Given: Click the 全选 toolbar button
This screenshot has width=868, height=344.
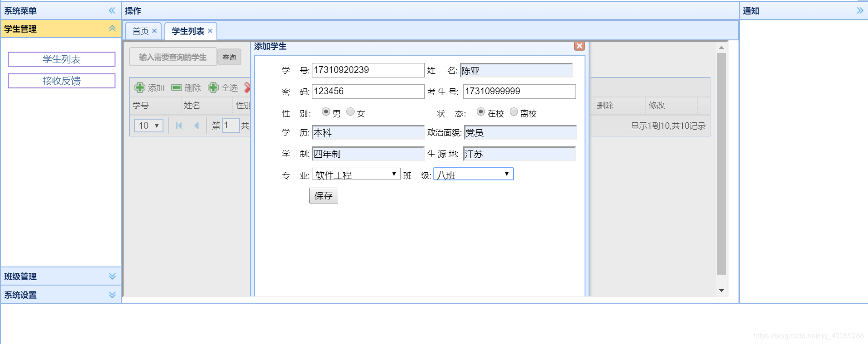Looking at the screenshot, I should [223, 87].
